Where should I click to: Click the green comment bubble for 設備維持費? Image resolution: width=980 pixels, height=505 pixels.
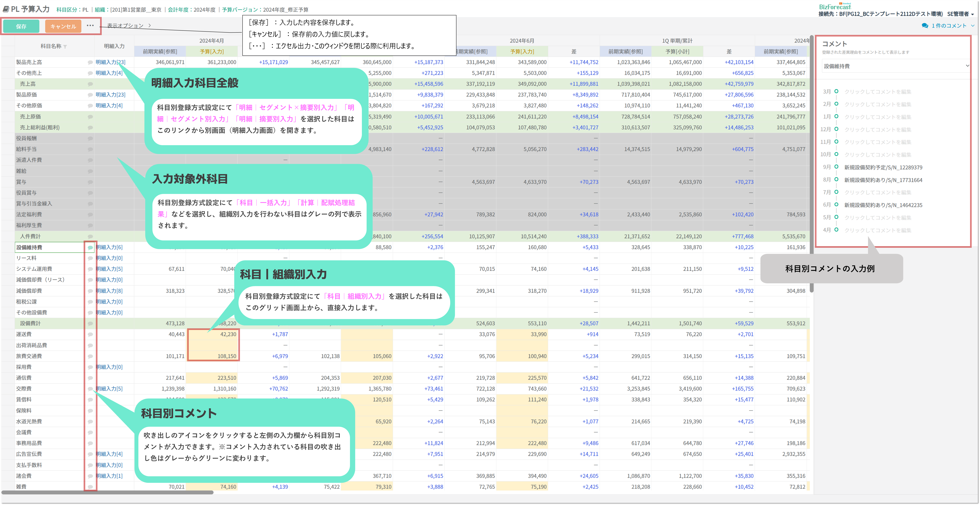[x=90, y=248]
